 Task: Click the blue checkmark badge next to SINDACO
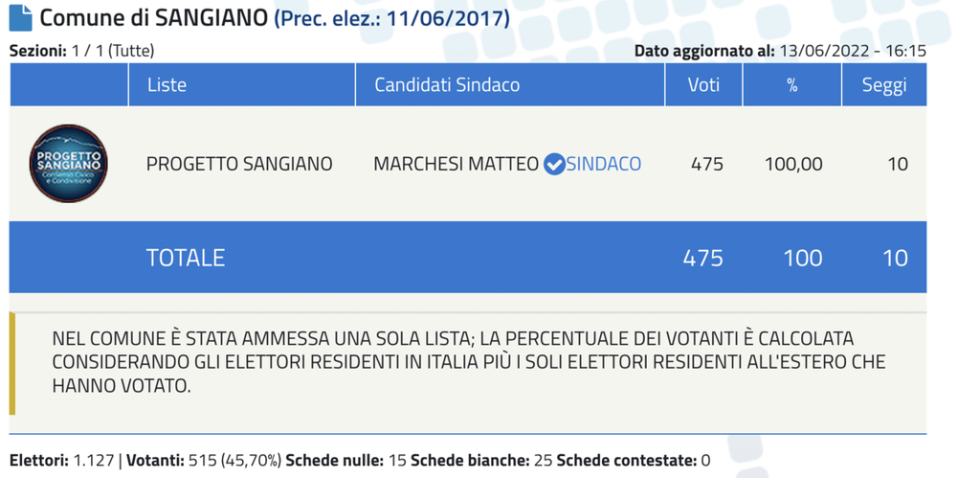[x=554, y=165]
